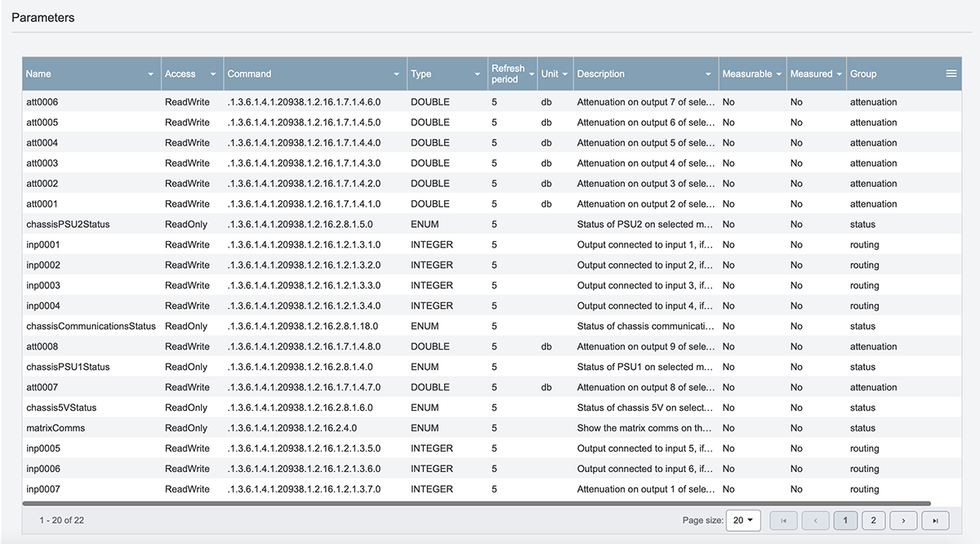The height and width of the screenshot is (544, 980).
Task: Go to the previous page arrow
Action: pyautogui.click(x=815, y=520)
